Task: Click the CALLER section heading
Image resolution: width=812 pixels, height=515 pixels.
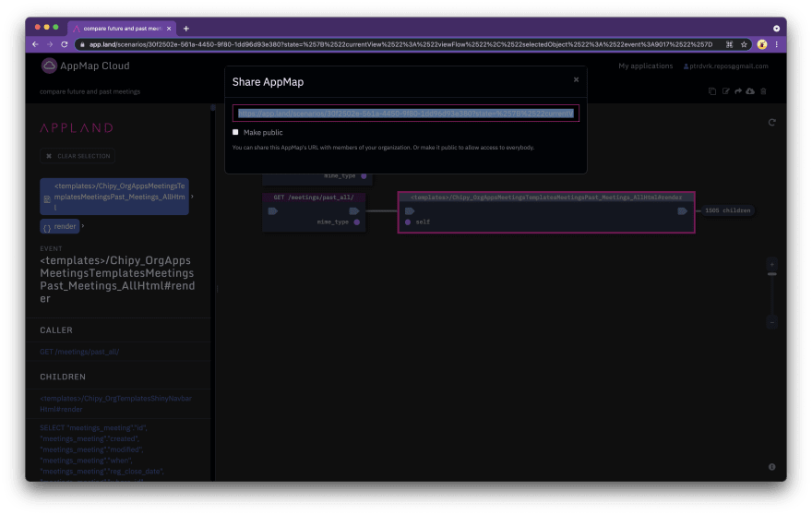Action: 56,330
